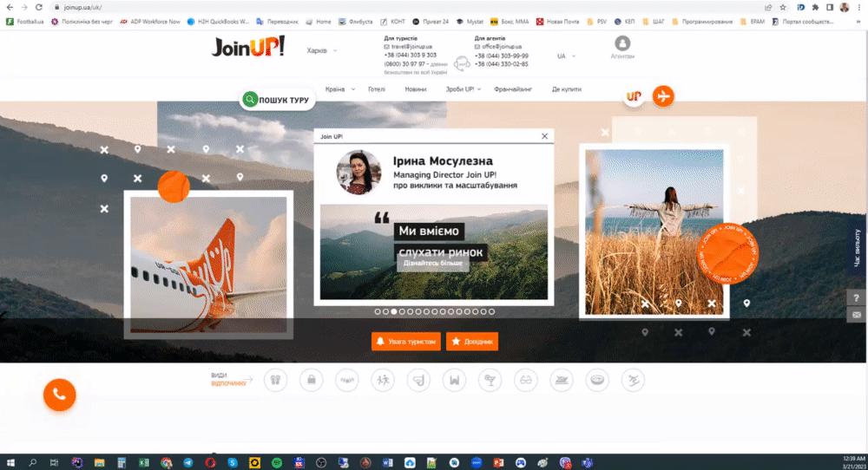Select the cocktail glass vacation type icon
868x470 pixels.
[x=490, y=380]
